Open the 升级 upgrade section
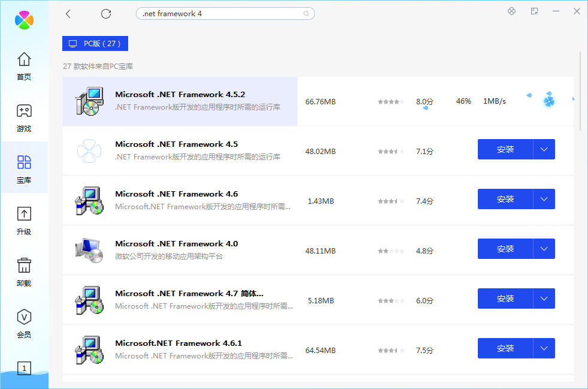Screen dimensions: 588x389 (24, 221)
